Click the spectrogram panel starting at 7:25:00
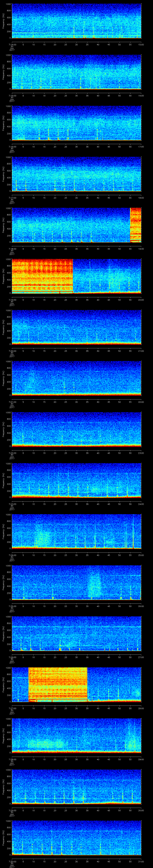153x868 pixels. tap(76, 582)
